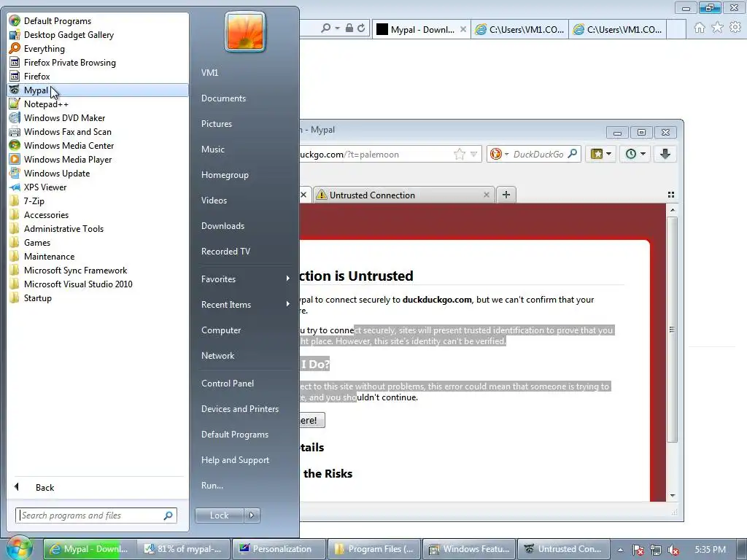747x560 pixels.
Task: Show hidden system tray icons
Action: click(620, 550)
